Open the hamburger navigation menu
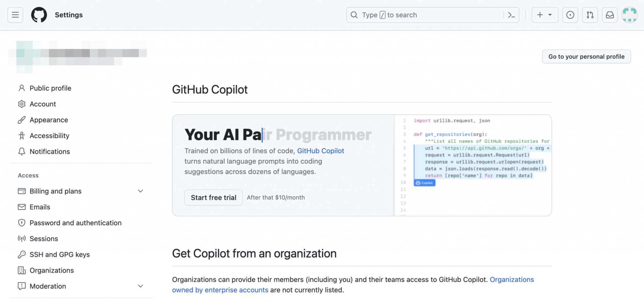644x303 pixels. 14,15
